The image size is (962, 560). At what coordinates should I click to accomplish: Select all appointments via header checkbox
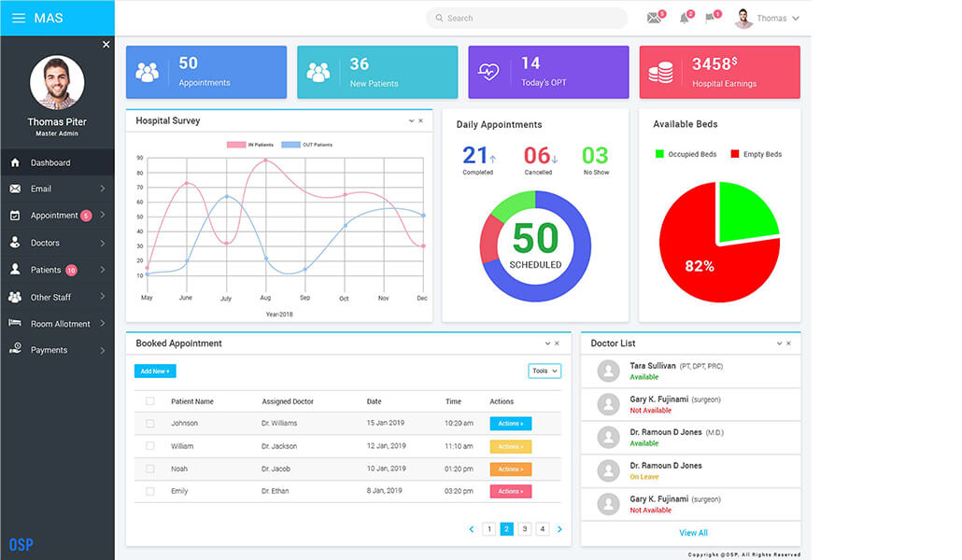click(x=150, y=400)
